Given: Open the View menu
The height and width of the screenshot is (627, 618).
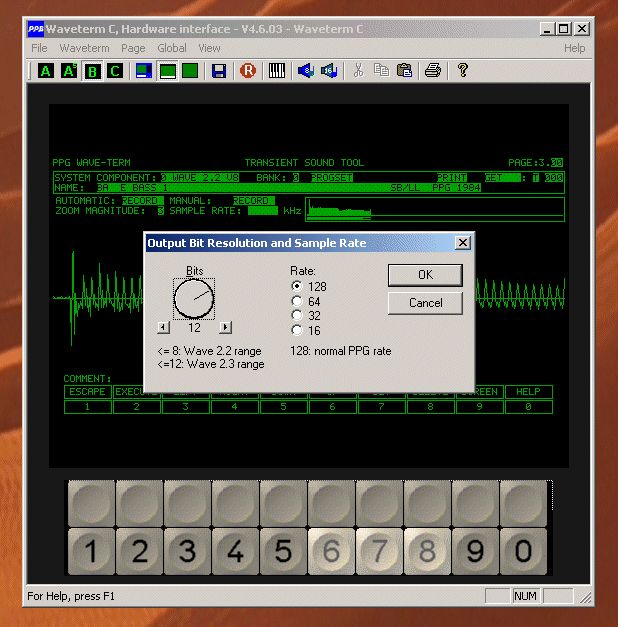Looking at the screenshot, I should click(210, 48).
